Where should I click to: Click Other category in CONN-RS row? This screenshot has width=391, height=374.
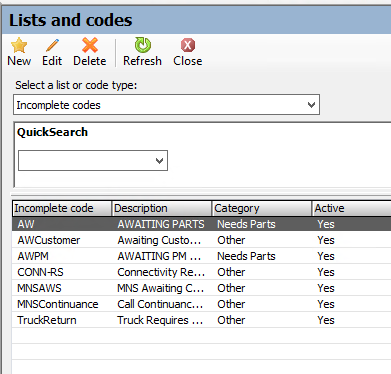click(231, 272)
